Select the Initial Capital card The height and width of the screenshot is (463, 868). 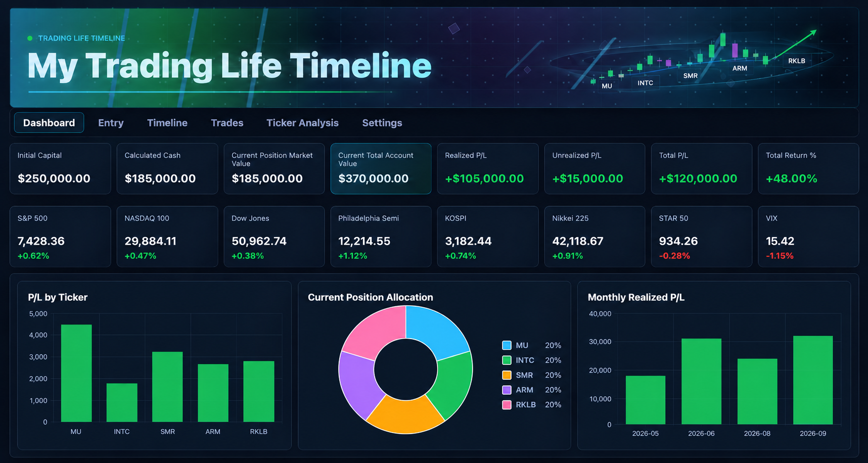60,169
